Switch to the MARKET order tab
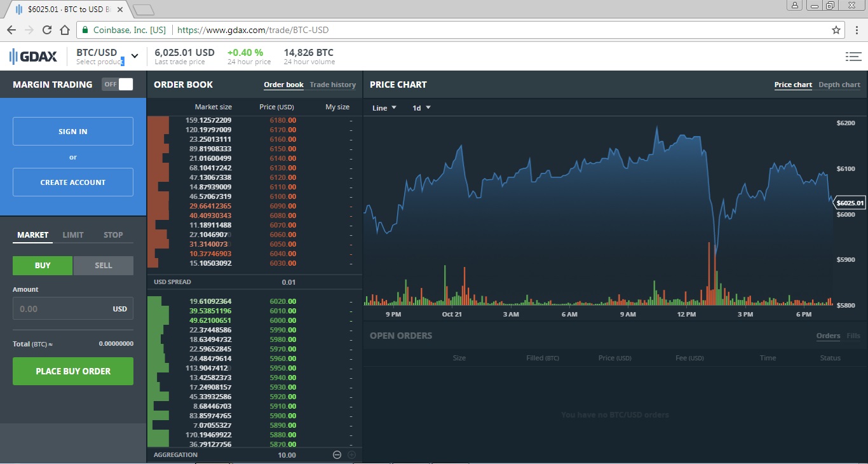This screenshot has height=464, width=868. tap(33, 235)
